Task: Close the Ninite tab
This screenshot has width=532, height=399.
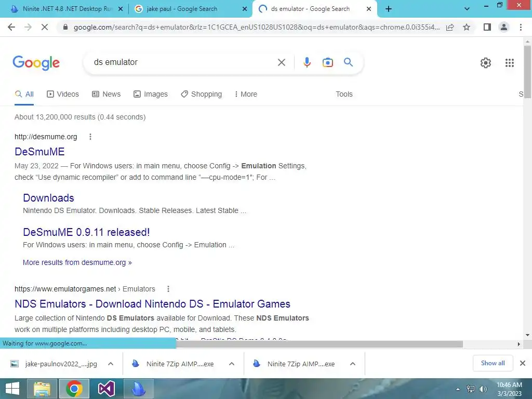Action: pos(121,9)
